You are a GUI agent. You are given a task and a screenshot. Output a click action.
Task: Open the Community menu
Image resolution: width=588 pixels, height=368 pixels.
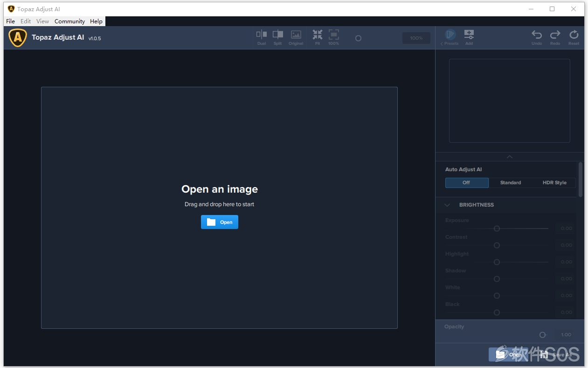pos(69,21)
